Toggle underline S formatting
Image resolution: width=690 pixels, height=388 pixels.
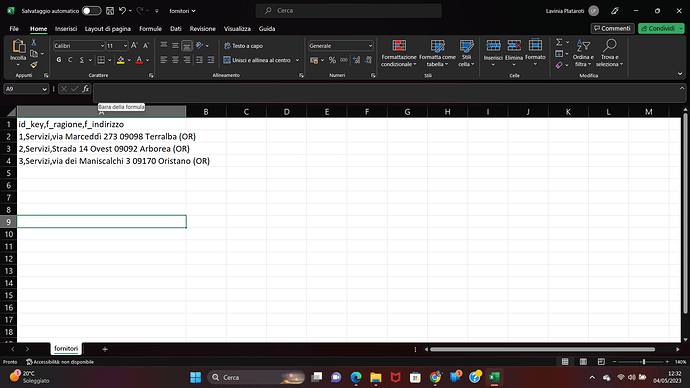[x=81, y=60]
